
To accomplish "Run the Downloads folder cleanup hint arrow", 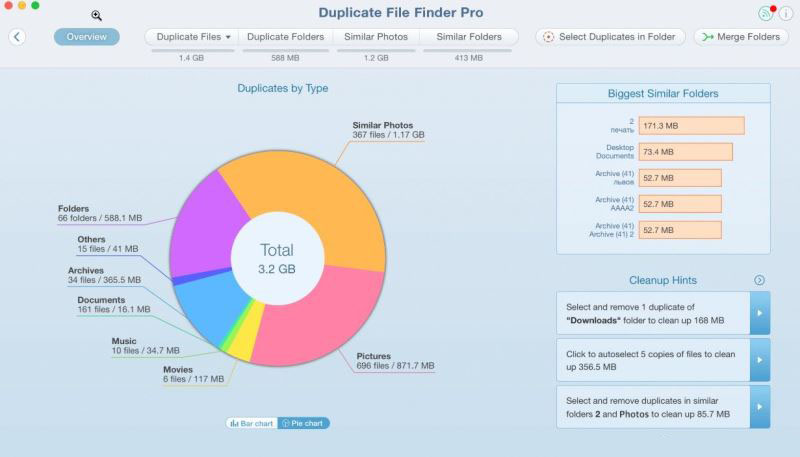I will pyautogui.click(x=760, y=313).
